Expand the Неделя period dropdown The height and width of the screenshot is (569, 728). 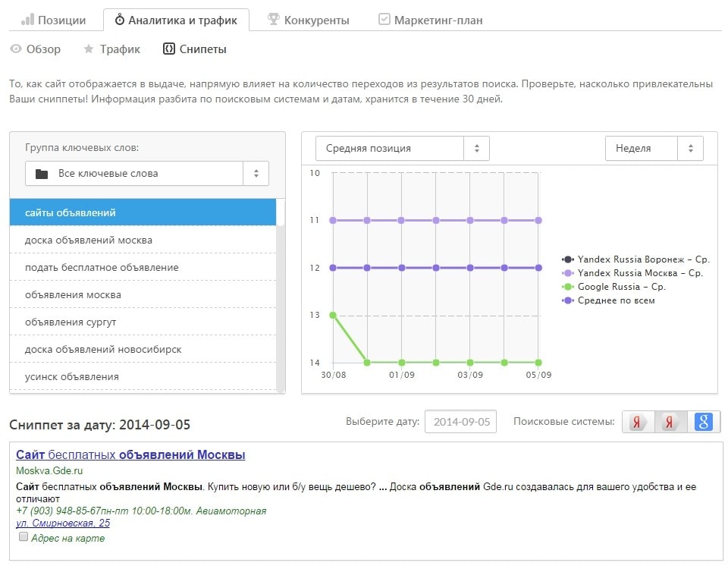click(x=654, y=149)
